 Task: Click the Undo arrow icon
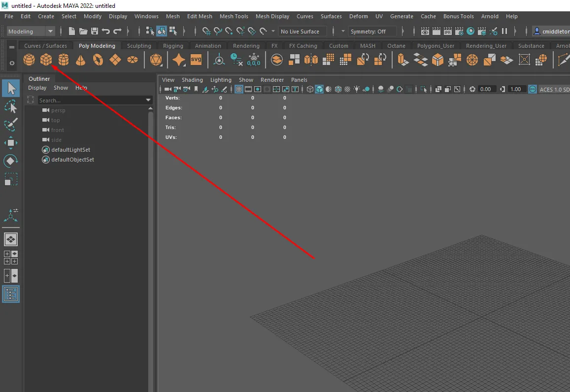[106, 31]
